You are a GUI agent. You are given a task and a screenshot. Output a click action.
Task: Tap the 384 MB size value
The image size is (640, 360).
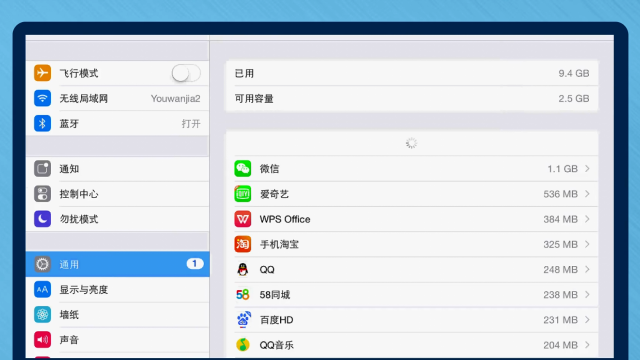[x=560, y=220]
